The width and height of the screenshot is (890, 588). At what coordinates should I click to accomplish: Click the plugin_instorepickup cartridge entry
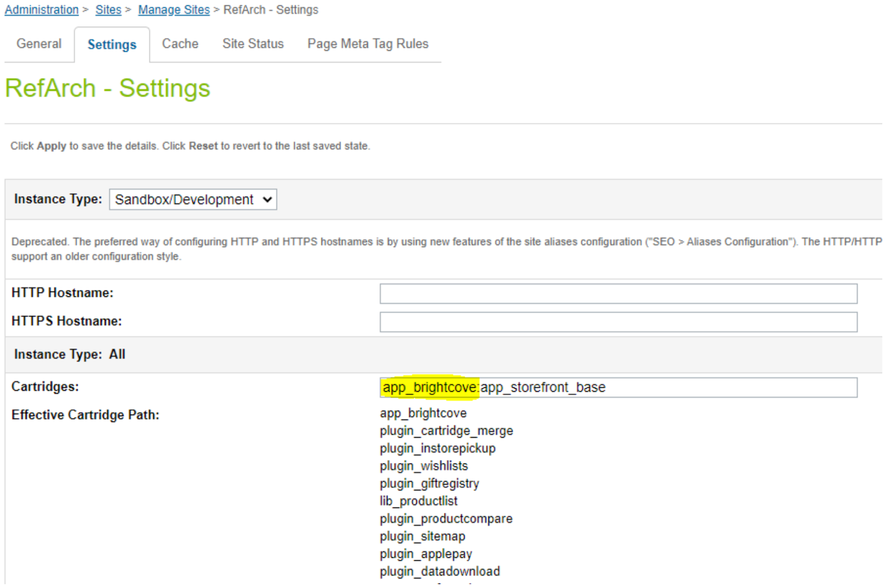437,448
